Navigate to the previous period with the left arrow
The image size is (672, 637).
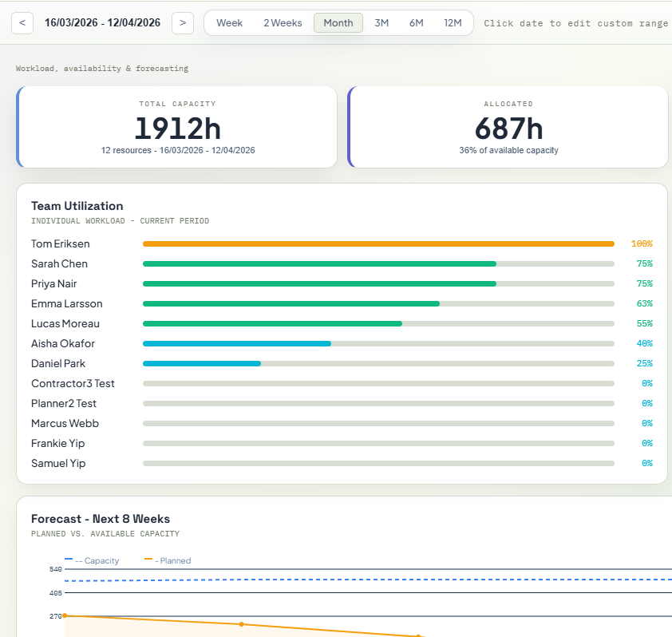coord(22,22)
